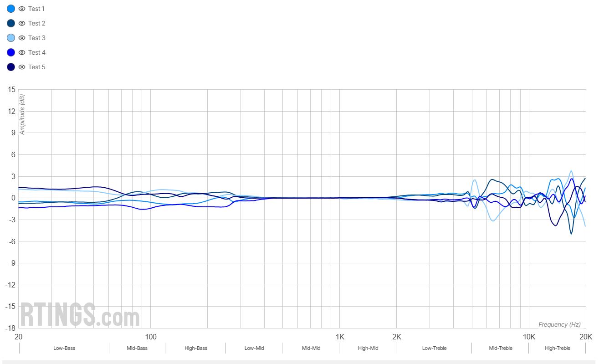Image resolution: width=599 pixels, height=364 pixels.
Task: Select the Low-Treble band label
Action: 434,348
